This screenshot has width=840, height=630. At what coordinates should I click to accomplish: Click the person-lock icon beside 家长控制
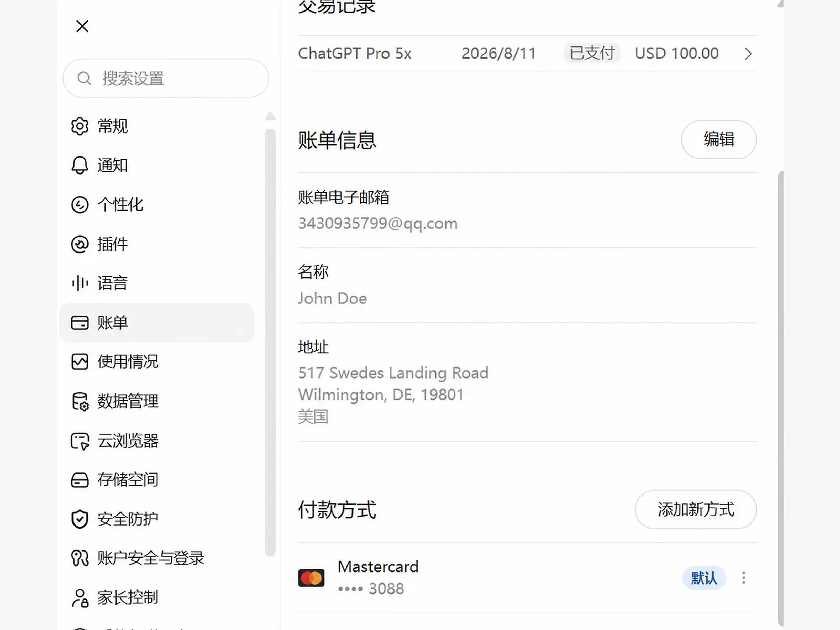[x=80, y=598]
